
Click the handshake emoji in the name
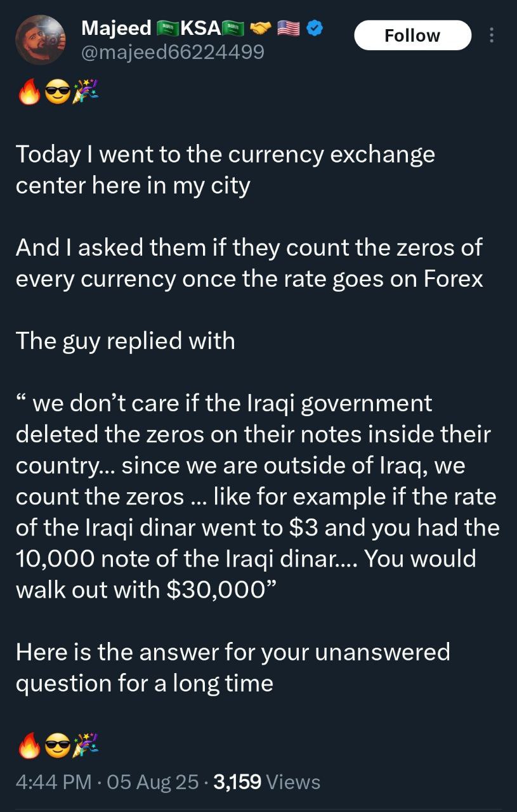pyautogui.click(x=261, y=28)
